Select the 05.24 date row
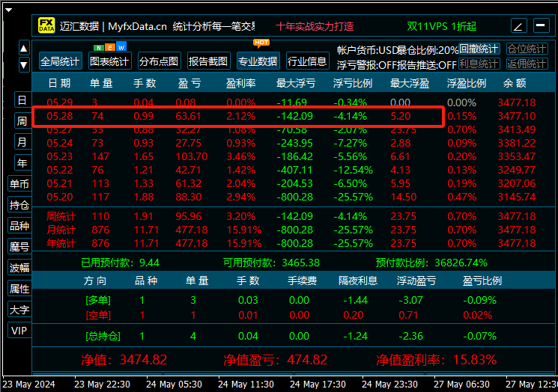Screen dimensions: 558x392 coord(292,143)
